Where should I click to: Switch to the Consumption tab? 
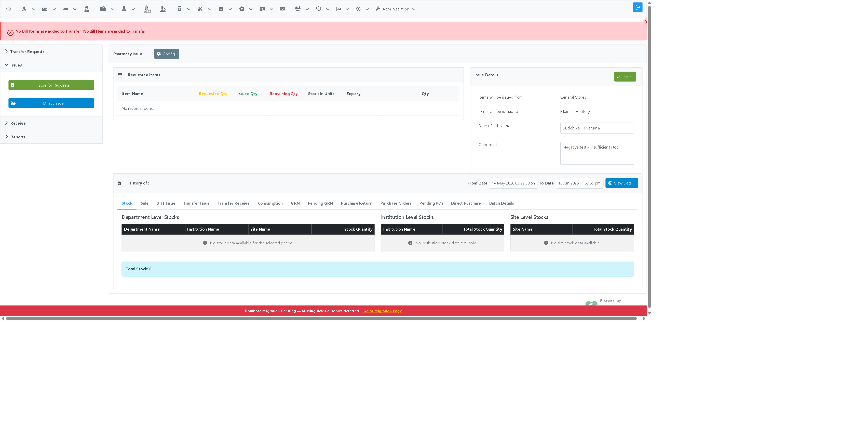click(x=270, y=203)
